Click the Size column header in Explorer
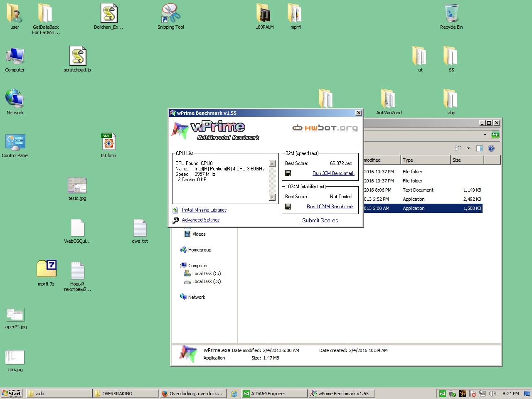This screenshot has width=532, height=399. point(467,160)
